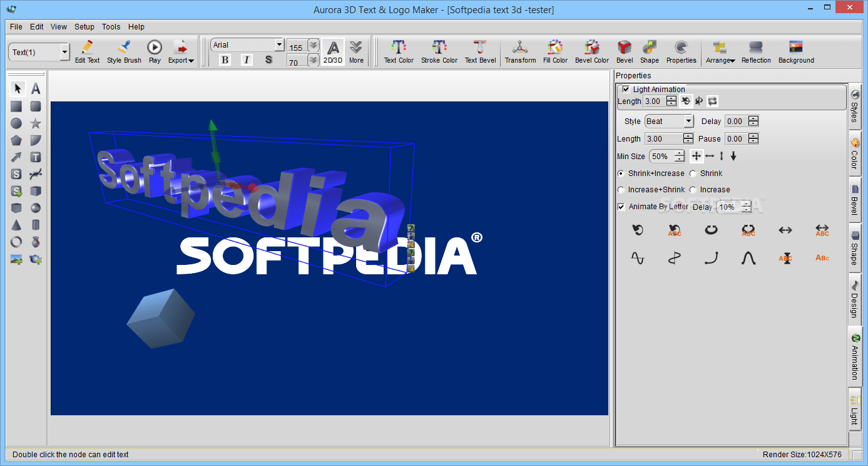The image size is (868, 466).
Task: Toggle italic text formatting
Action: (x=247, y=60)
